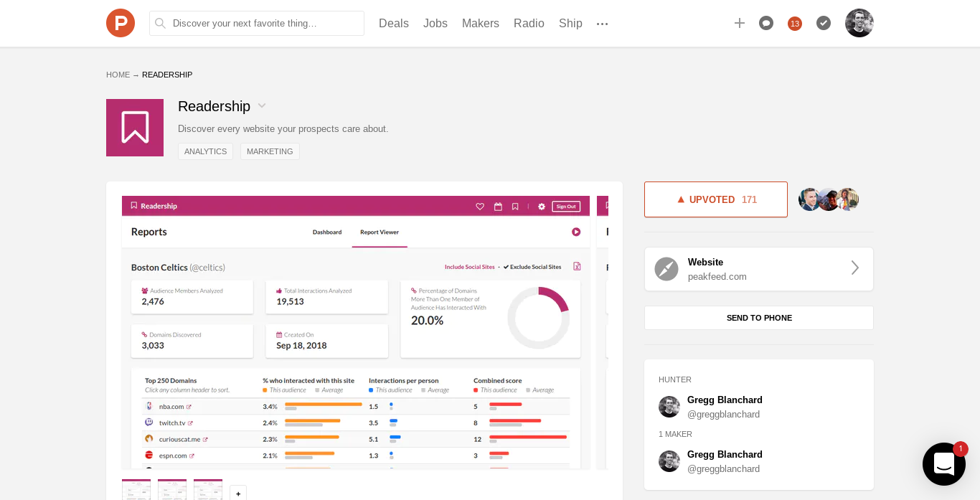Click the plus button after thumbnails
The width and height of the screenshot is (980, 500).
point(238,493)
